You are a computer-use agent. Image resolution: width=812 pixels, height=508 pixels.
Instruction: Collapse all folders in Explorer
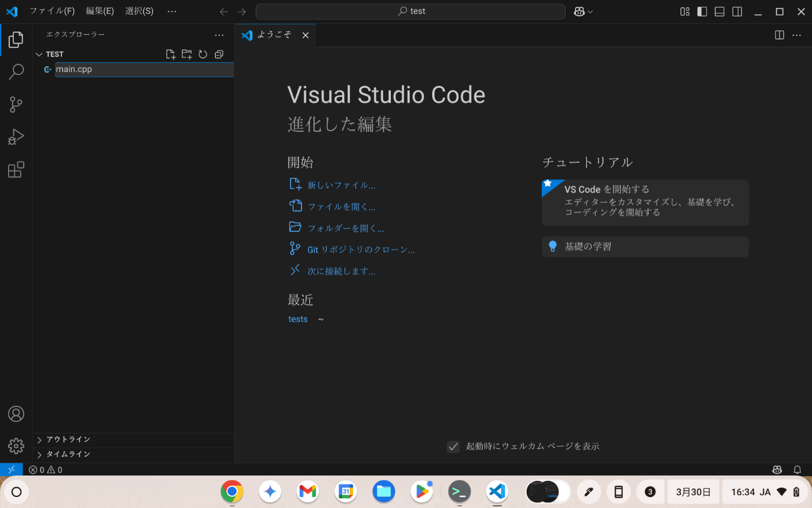(x=219, y=54)
